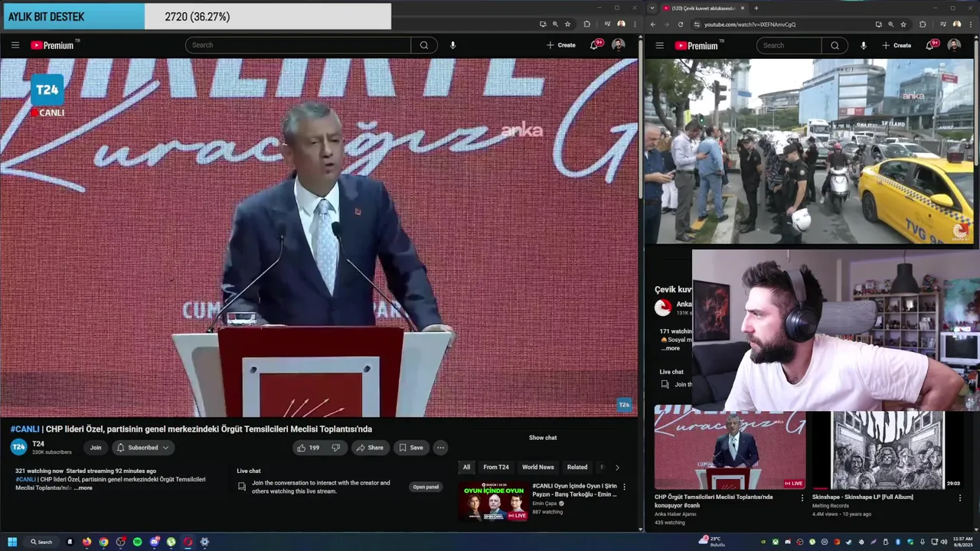Image resolution: width=980 pixels, height=551 pixels.
Task: Open the left YouTube window hamburger menu
Action: pos(15,45)
